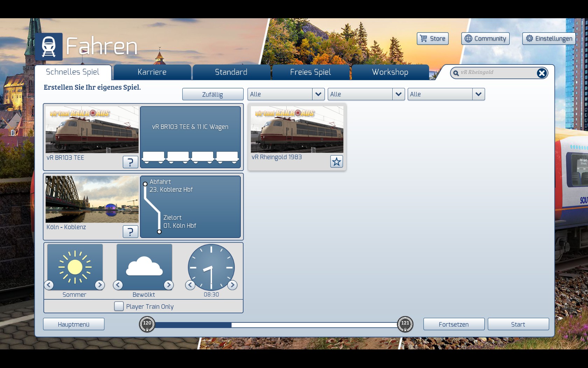Select next weather arrow
The height and width of the screenshot is (368, 588).
coord(169,285)
